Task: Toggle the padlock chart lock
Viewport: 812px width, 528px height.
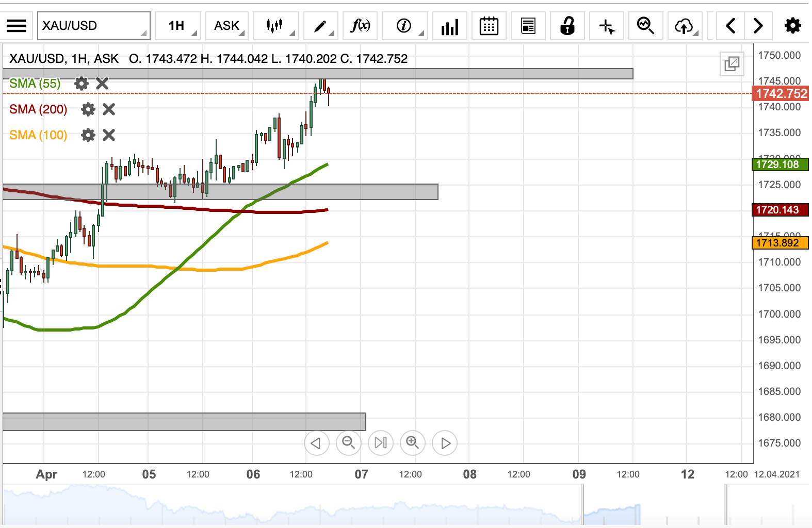Action: [x=567, y=26]
